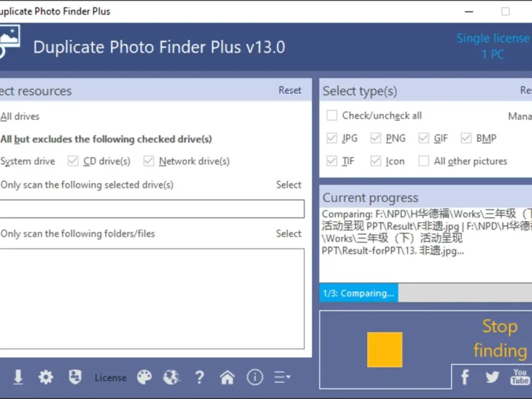
Task: Click the app logo picture icon
Action: (9, 40)
